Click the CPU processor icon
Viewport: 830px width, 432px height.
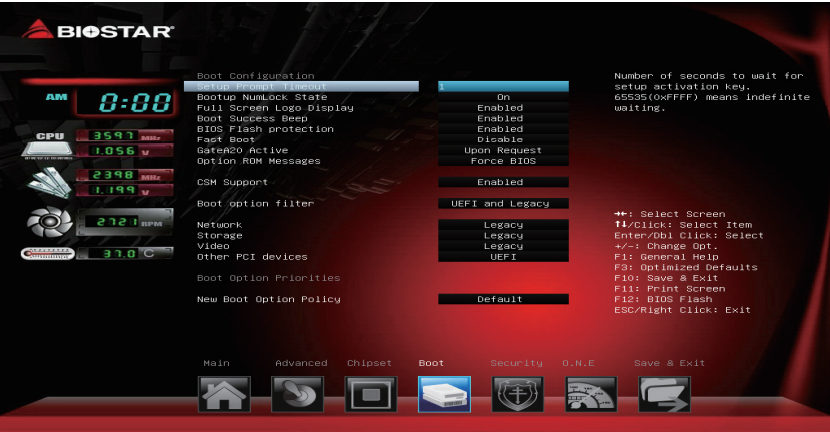click(48, 145)
